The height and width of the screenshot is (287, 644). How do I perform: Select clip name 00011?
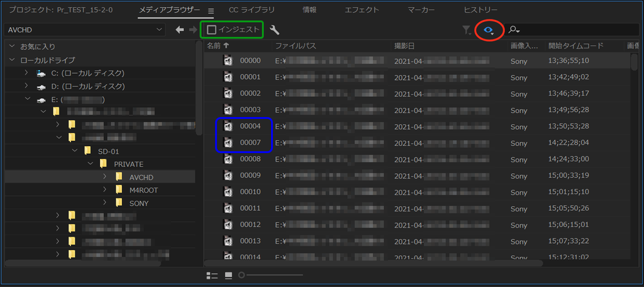tap(250, 209)
